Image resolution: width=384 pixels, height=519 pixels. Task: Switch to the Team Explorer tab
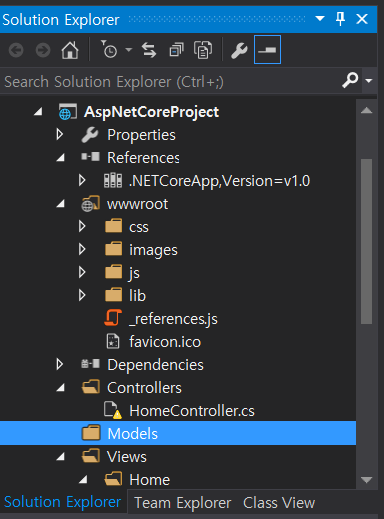(x=182, y=503)
